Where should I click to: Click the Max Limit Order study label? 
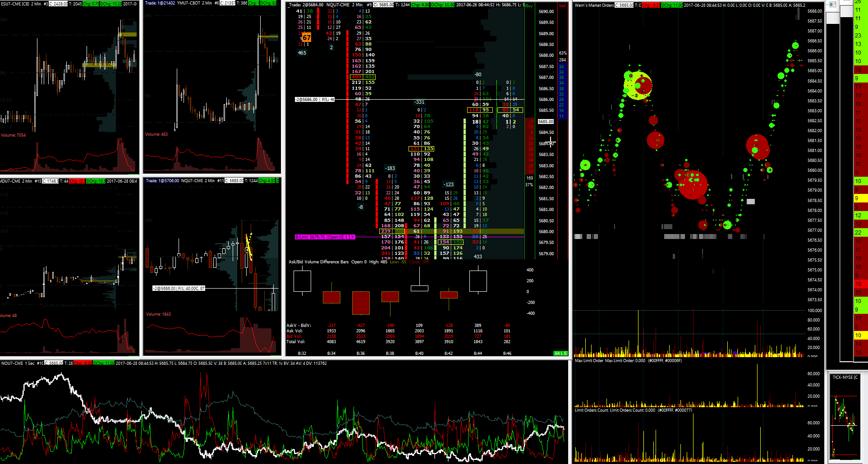tap(589, 361)
